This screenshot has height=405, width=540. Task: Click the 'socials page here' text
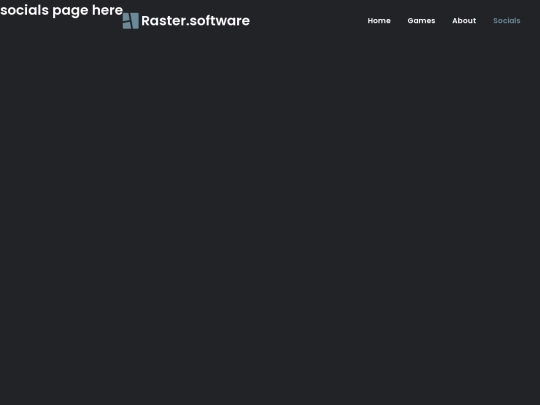(61, 10)
